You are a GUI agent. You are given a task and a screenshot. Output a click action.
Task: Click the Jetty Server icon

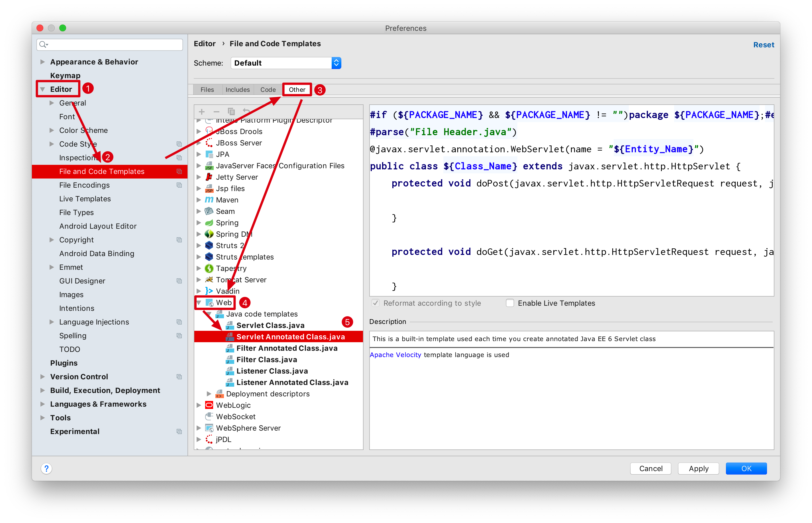pyautogui.click(x=209, y=177)
